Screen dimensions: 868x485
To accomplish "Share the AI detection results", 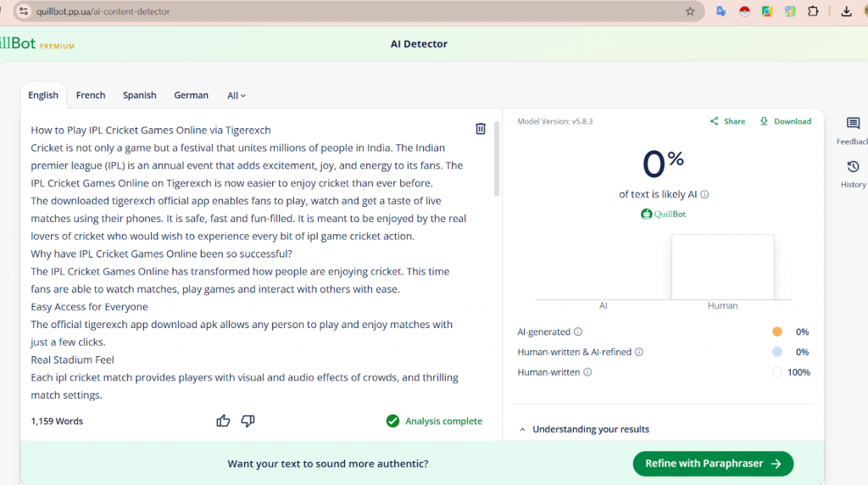I will pyautogui.click(x=727, y=121).
